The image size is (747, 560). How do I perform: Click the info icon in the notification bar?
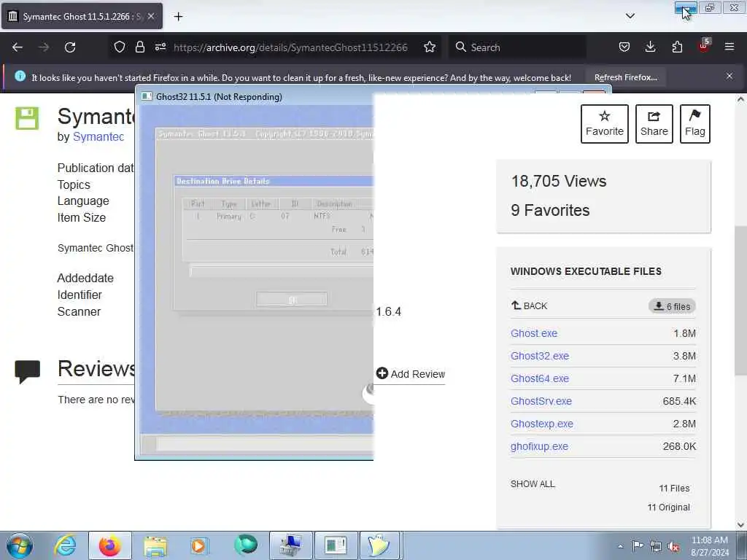[20, 76]
